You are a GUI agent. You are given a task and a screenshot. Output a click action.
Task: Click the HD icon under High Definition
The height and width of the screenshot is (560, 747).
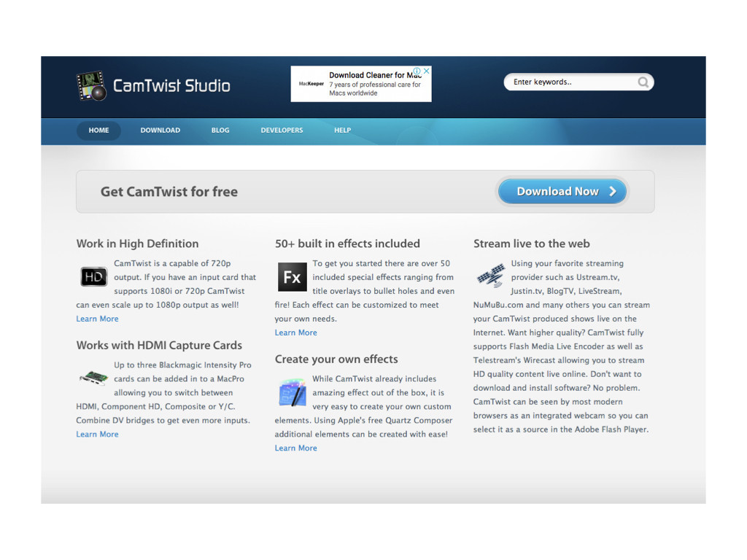pyautogui.click(x=93, y=277)
